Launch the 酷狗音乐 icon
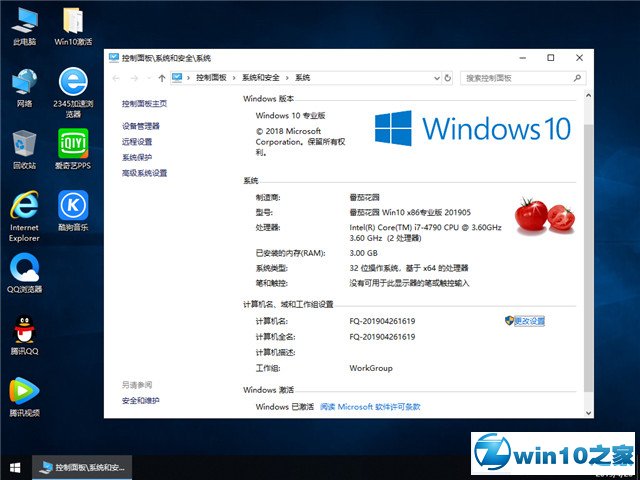640x480 pixels. tap(73, 211)
